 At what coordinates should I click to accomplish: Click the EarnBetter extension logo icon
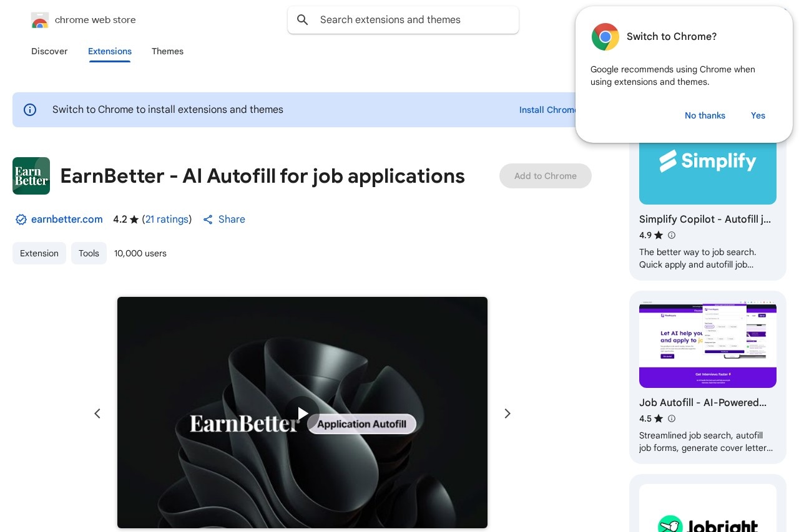pyautogui.click(x=31, y=176)
